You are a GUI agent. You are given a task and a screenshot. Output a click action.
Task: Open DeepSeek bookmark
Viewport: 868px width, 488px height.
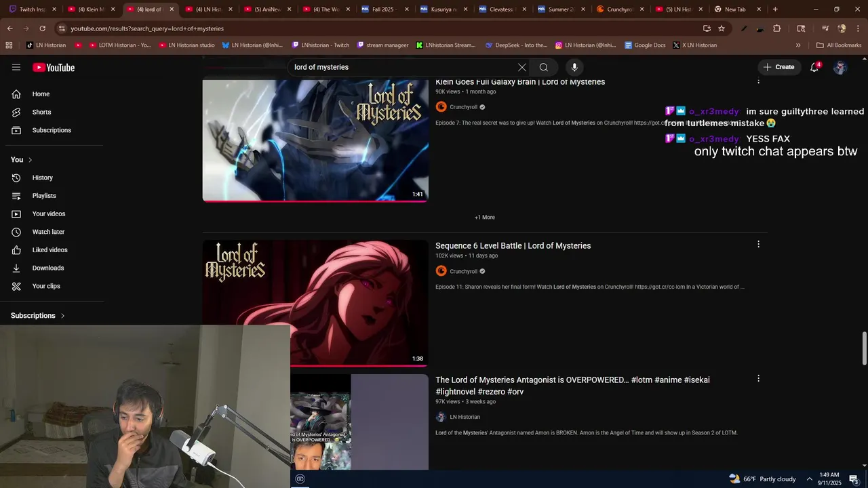[516, 45]
